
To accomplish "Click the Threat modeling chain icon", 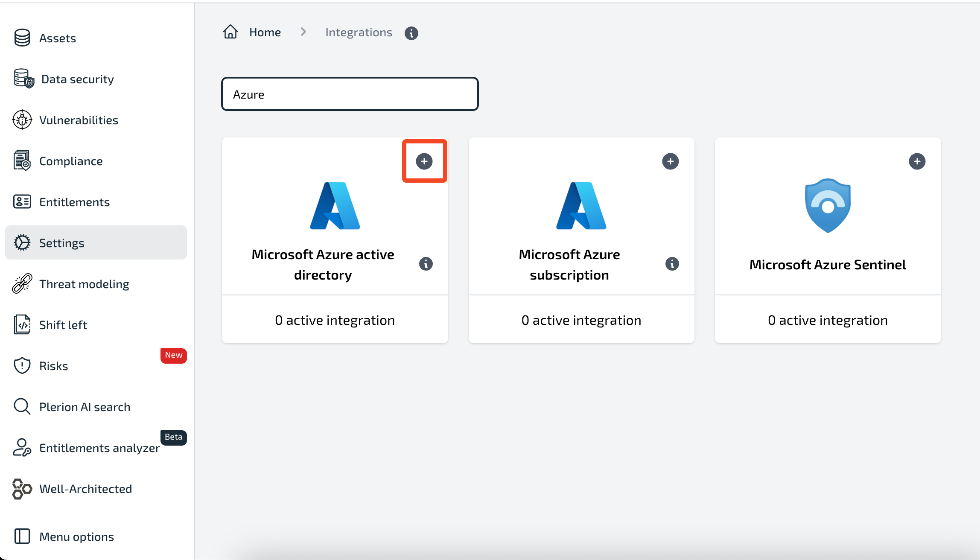I will pos(22,284).
